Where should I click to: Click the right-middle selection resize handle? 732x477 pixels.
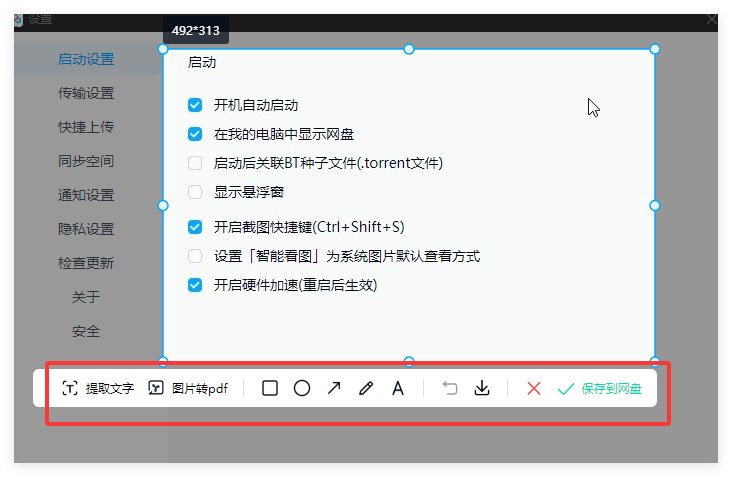coord(655,205)
